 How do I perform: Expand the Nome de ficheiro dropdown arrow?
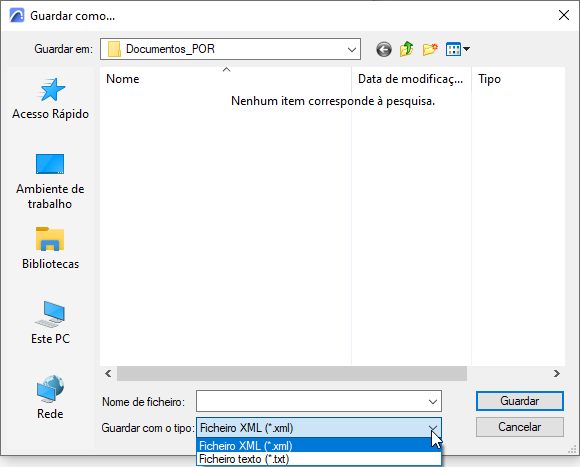coord(433,402)
